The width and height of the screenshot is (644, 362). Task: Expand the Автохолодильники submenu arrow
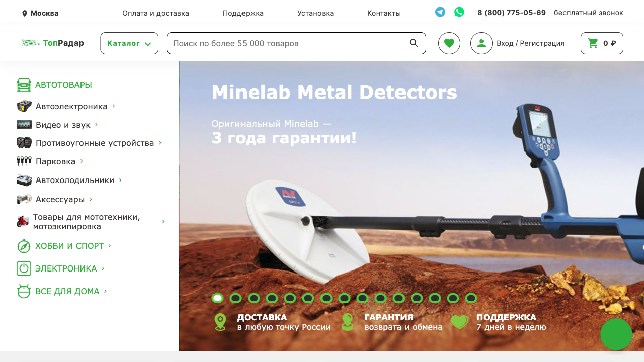tap(120, 180)
